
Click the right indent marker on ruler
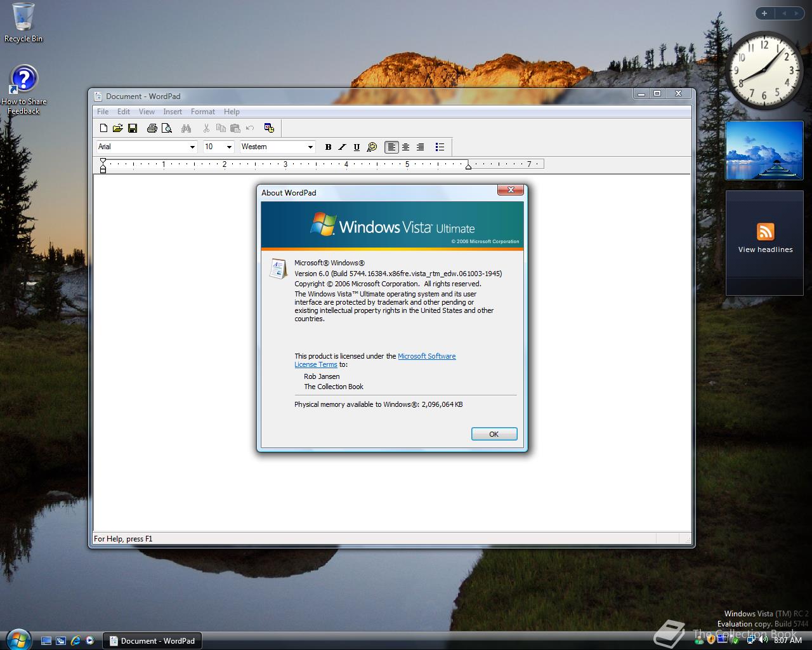[468, 166]
